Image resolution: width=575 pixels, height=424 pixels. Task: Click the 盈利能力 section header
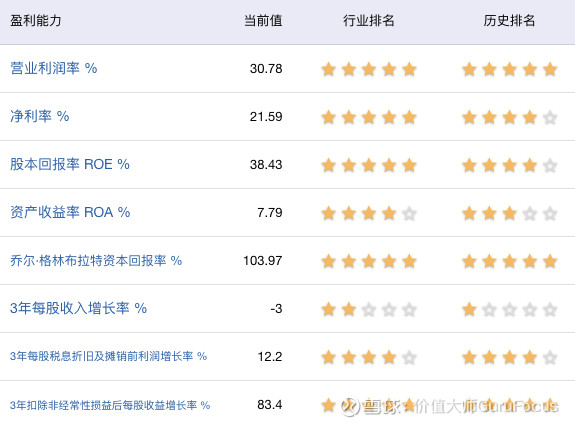coord(36,21)
